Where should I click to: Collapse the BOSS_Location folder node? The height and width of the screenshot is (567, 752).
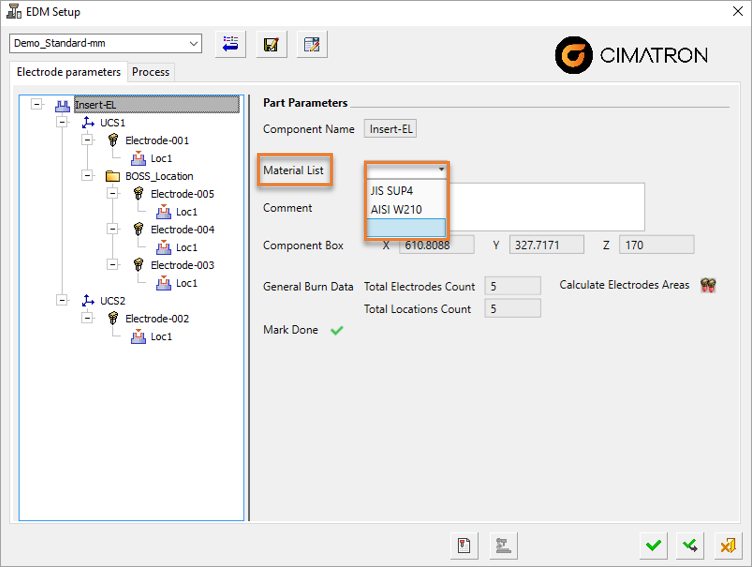pyautogui.click(x=87, y=176)
